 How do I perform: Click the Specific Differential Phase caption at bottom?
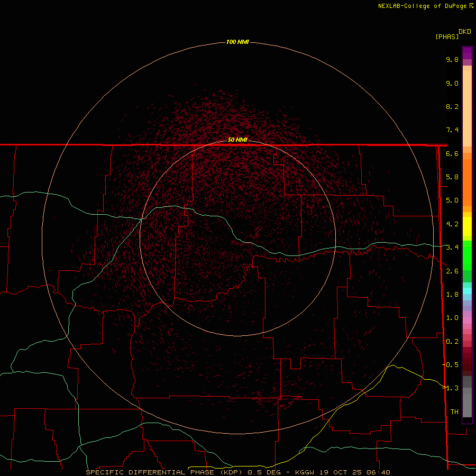pos(237,472)
